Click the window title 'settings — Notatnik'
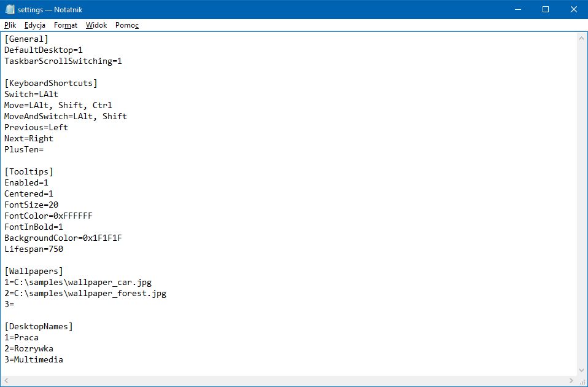Viewport: 588px width, 387px height. tap(50, 10)
